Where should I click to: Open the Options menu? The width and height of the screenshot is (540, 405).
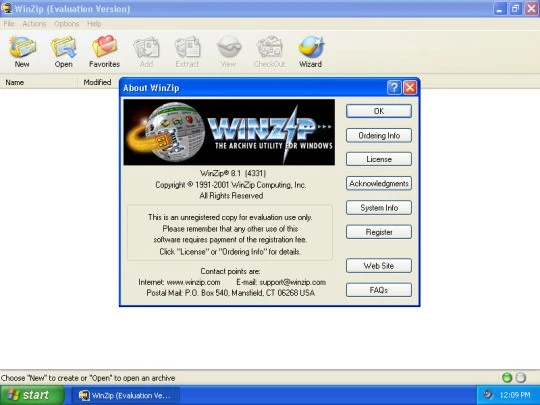point(66,24)
